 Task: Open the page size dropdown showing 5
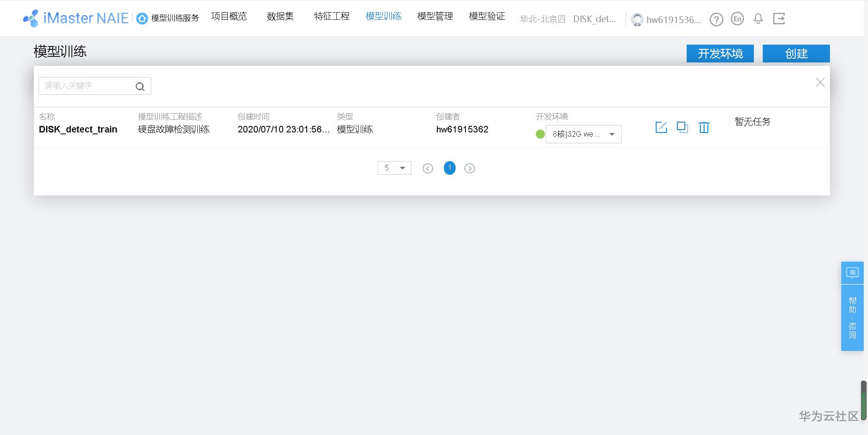(395, 168)
